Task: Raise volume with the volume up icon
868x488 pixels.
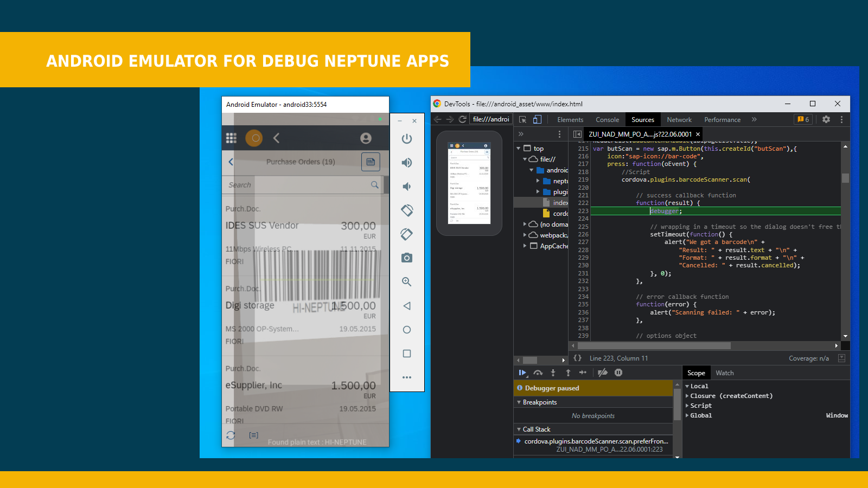Action: point(407,162)
